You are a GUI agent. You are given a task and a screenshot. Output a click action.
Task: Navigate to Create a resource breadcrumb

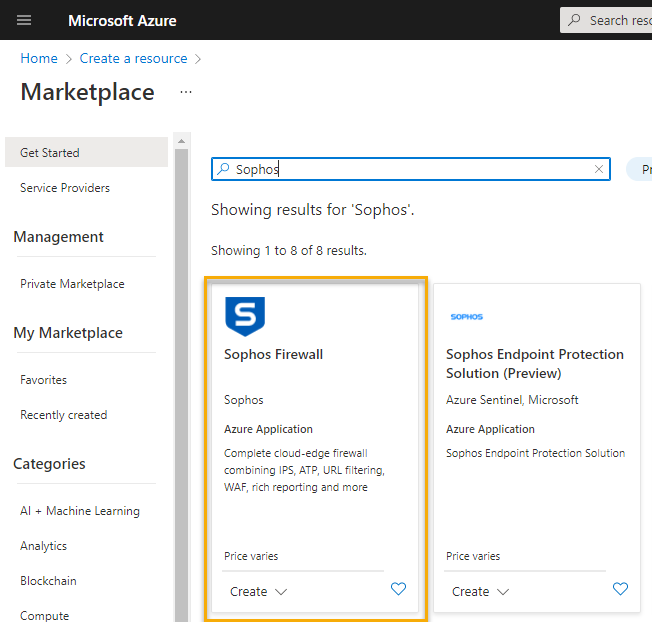pyautogui.click(x=133, y=58)
